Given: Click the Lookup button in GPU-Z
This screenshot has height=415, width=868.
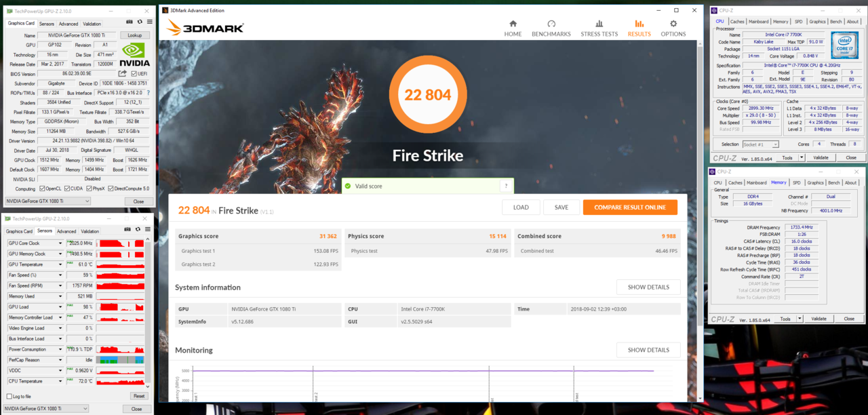Looking at the screenshot, I should point(135,35).
